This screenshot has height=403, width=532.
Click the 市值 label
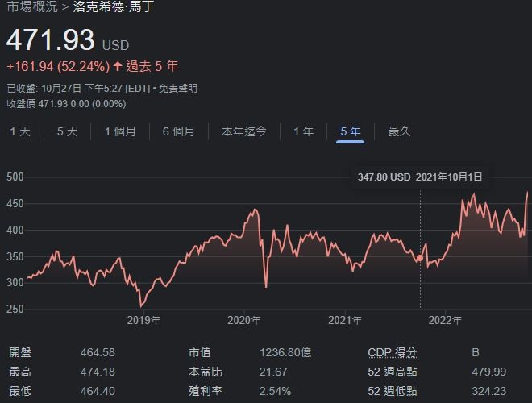point(200,353)
